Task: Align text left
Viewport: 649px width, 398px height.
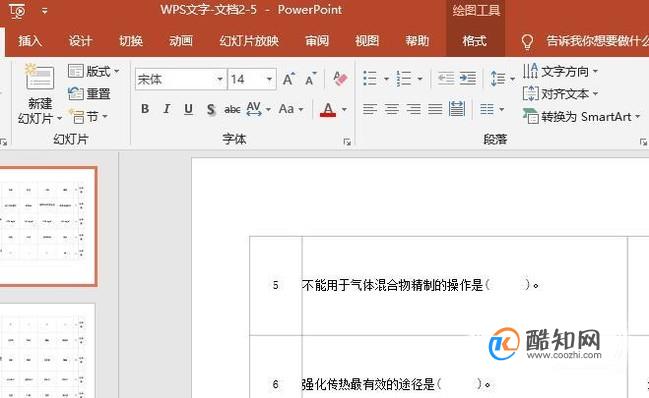Action: 370,109
